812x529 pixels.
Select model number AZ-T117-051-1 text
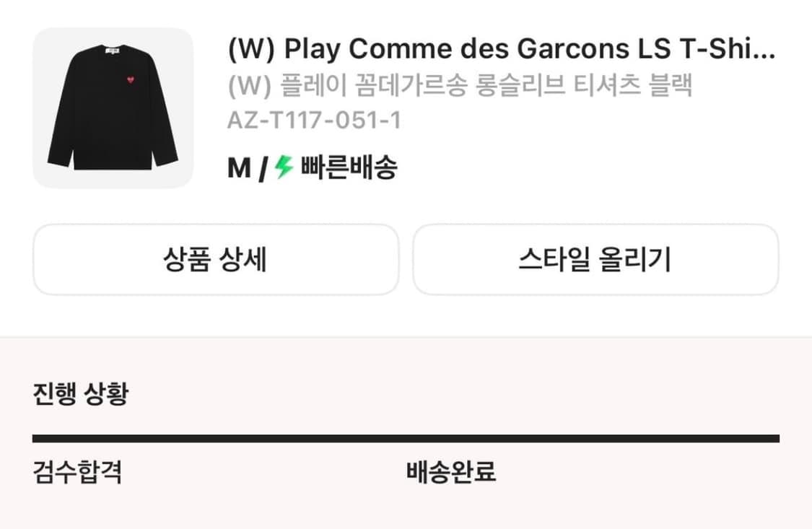315,121
